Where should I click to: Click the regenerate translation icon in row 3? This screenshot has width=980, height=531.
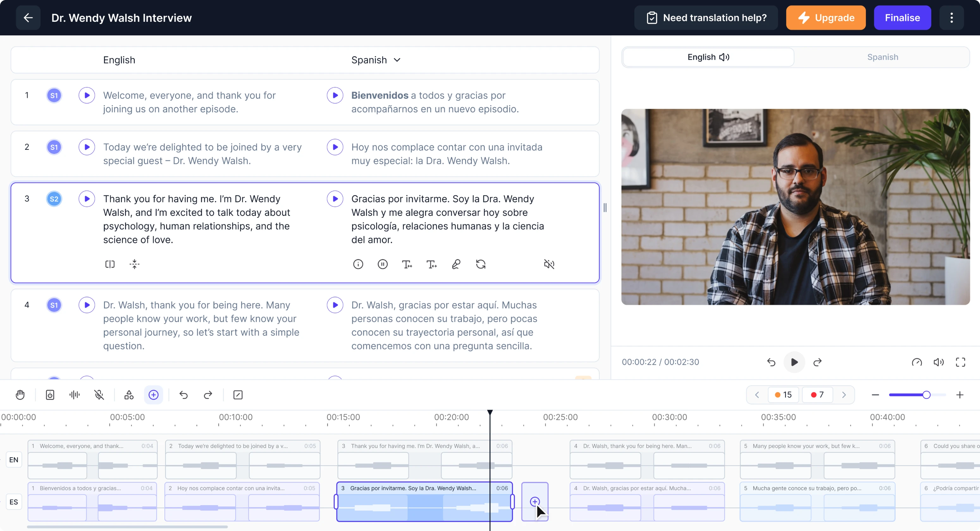(480, 264)
